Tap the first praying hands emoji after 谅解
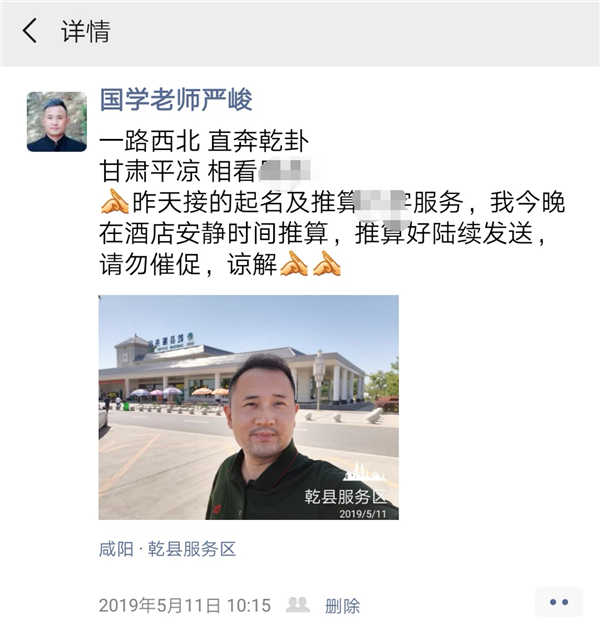This screenshot has width=600, height=638. click(294, 264)
